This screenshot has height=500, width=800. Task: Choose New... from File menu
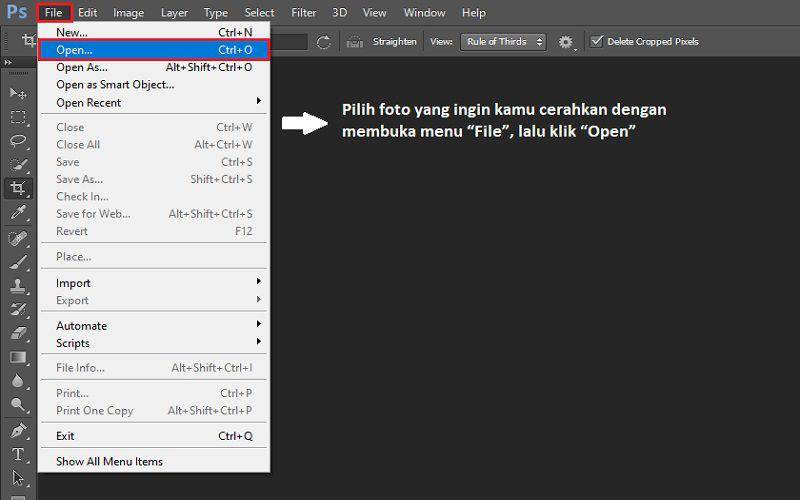click(x=153, y=32)
